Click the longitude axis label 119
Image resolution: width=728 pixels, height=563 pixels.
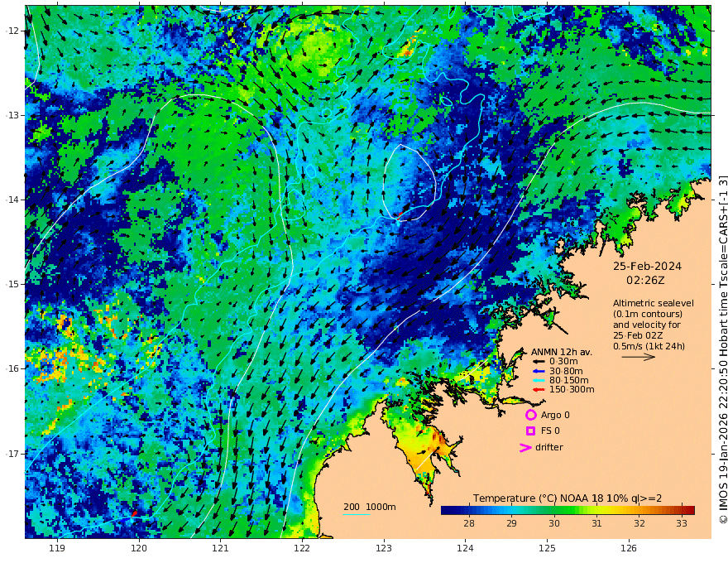(57, 548)
